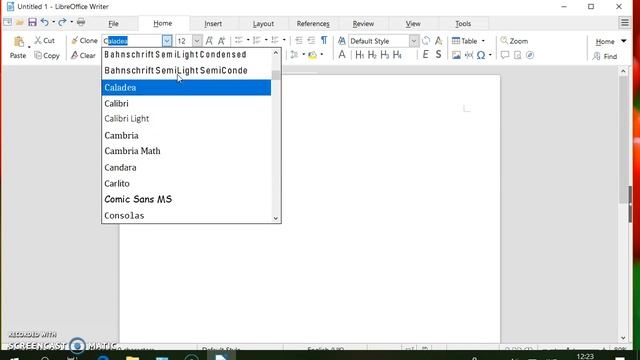This screenshot has height=360, width=640.
Task: Click the Update Style refresh icon
Action: 426,41
